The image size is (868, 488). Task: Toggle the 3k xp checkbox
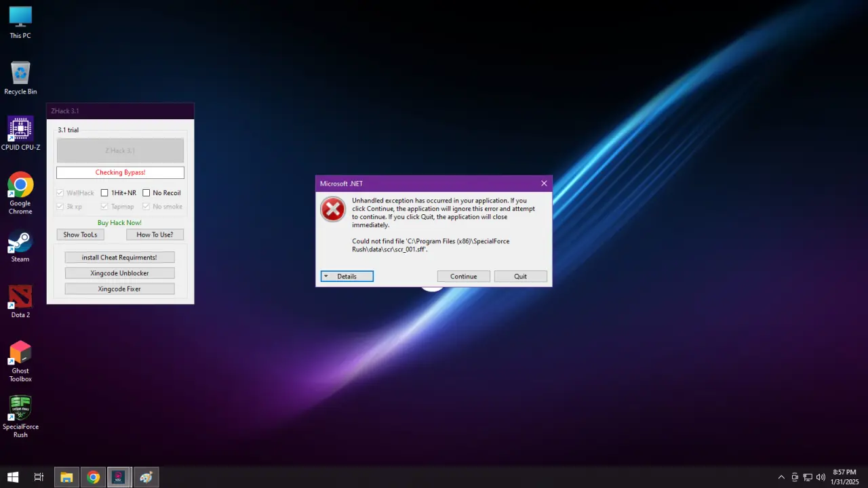pos(69,207)
